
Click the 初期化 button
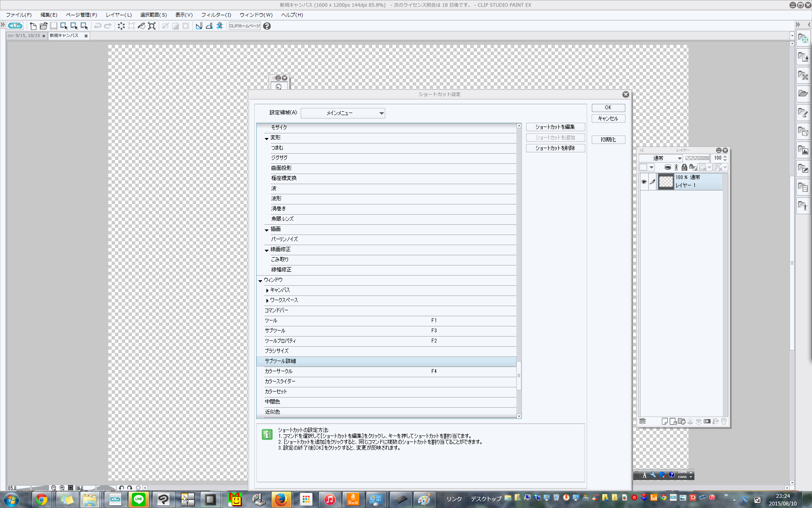[x=608, y=140]
